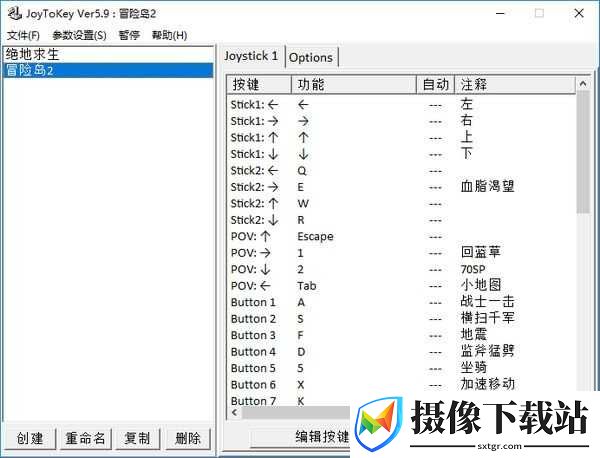Close the JoyToKey window

tap(579, 13)
